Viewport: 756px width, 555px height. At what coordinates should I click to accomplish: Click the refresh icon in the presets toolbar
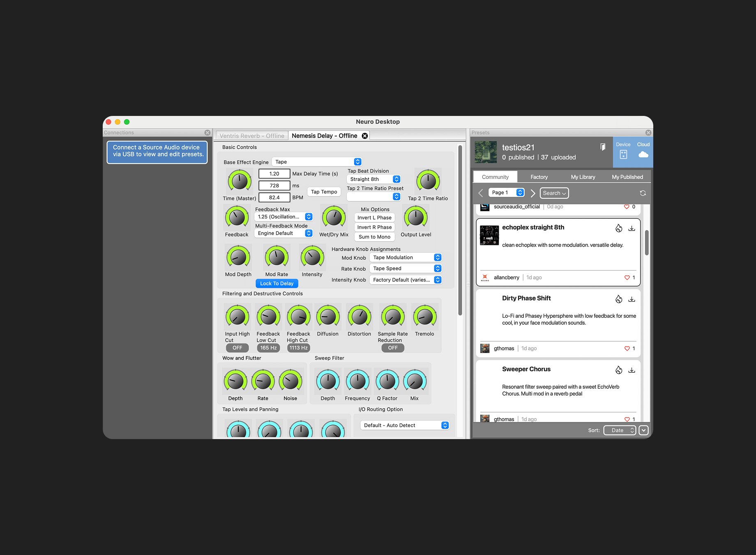coord(643,193)
